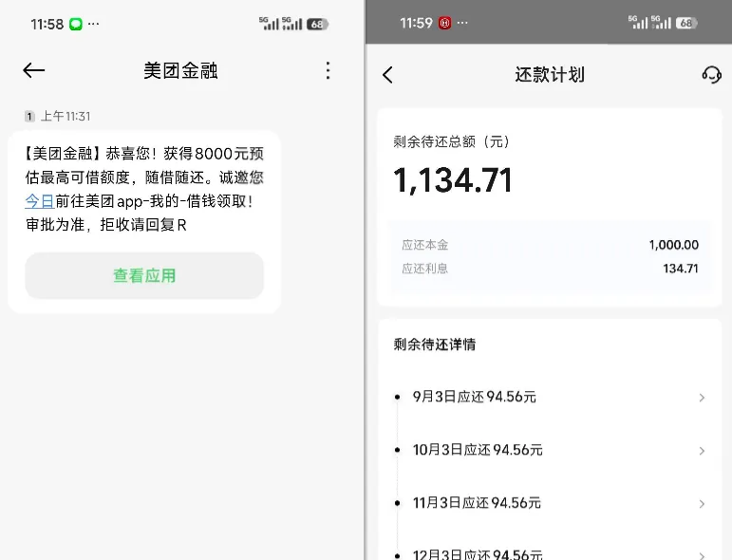Select the 10月3日应还94.56元 row text

tap(478, 450)
